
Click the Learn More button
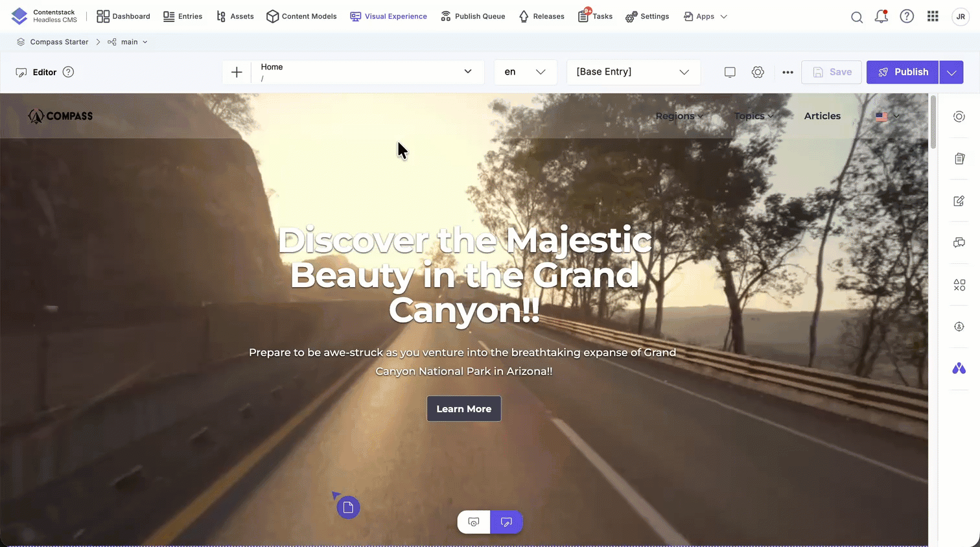point(464,409)
